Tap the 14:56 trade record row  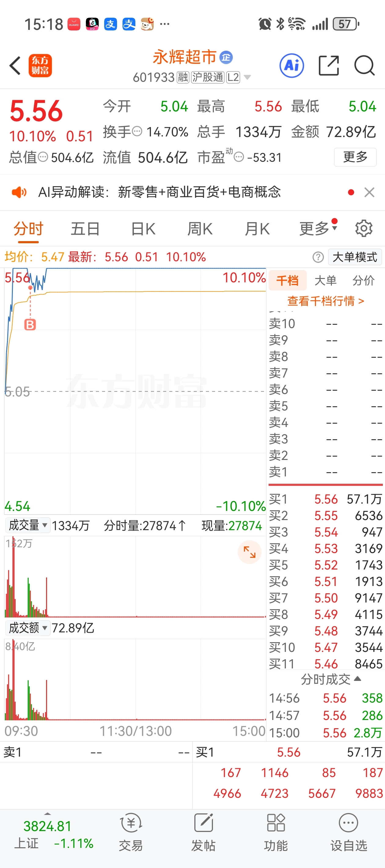coord(325,698)
